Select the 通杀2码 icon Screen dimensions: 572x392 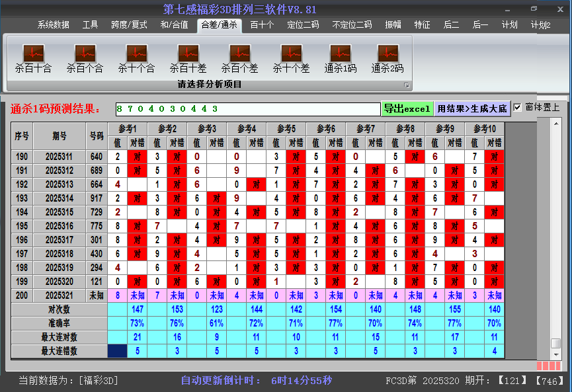(388, 54)
